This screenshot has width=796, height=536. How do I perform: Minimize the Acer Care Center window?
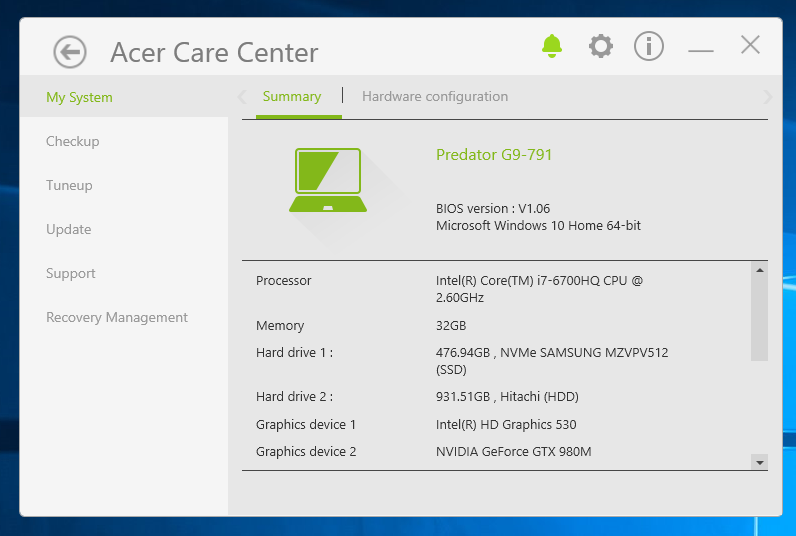coord(701,51)
